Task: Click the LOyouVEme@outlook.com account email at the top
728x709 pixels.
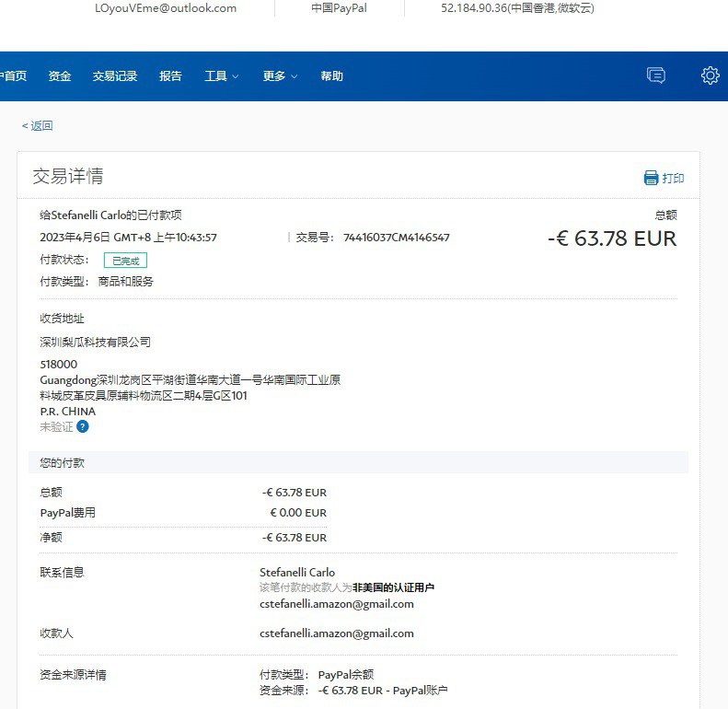Action: 166,8
